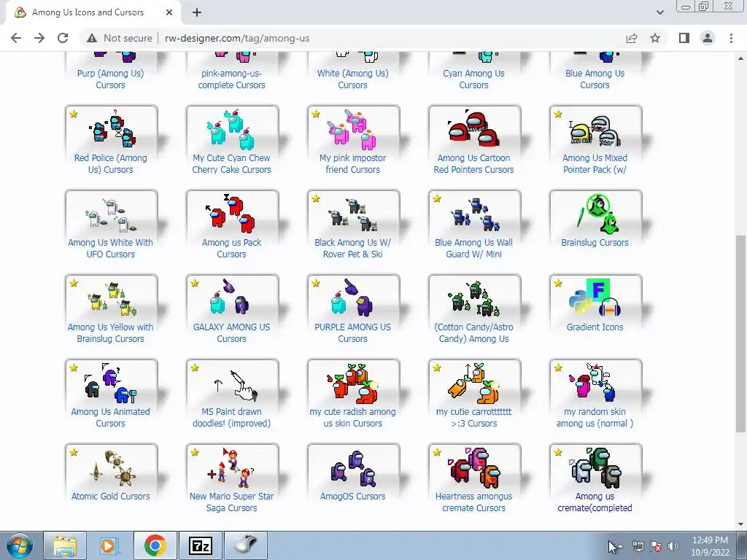Open the Windows Start menu

coord(20,545)
